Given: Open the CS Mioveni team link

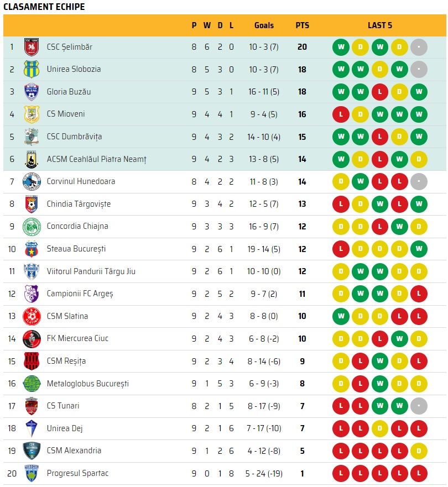Looking at the screenshot, I should 66,114.
